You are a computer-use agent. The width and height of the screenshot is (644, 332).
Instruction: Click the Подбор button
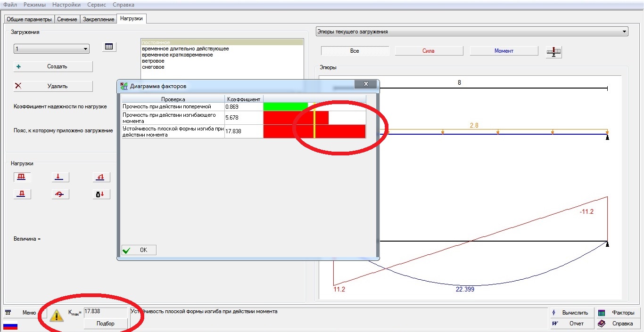(106, 324)
